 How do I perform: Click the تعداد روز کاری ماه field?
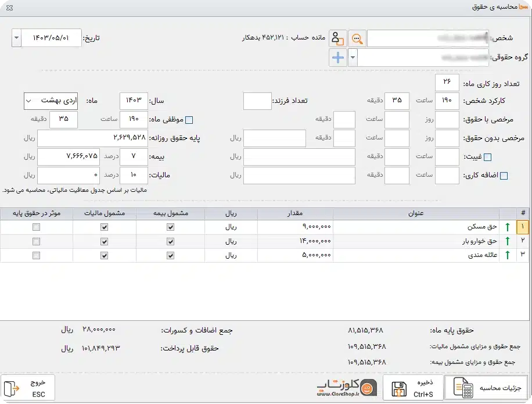(x=447, y=82)
